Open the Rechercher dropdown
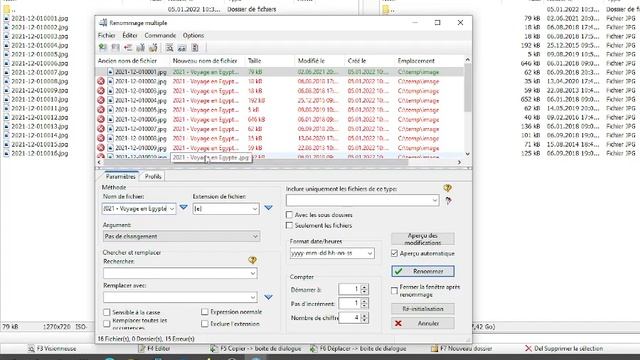Screen dimensions: 640x360 (x=253, y=273)
